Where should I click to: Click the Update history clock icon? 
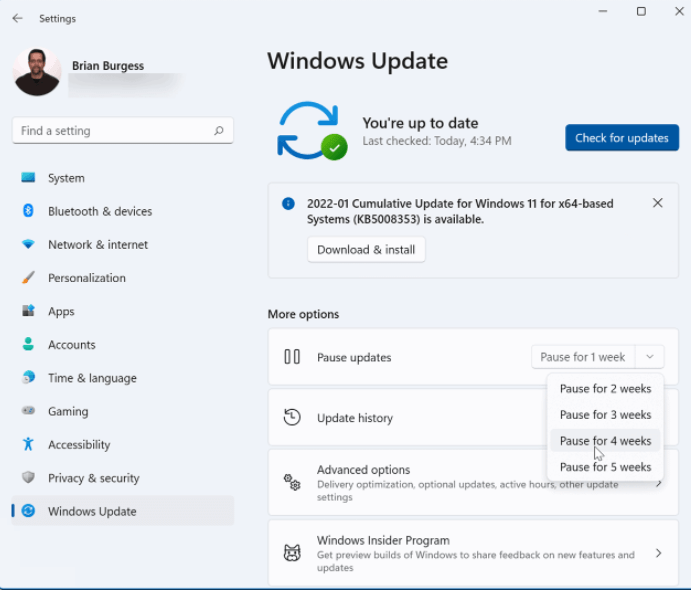click(x=292, y=417)
